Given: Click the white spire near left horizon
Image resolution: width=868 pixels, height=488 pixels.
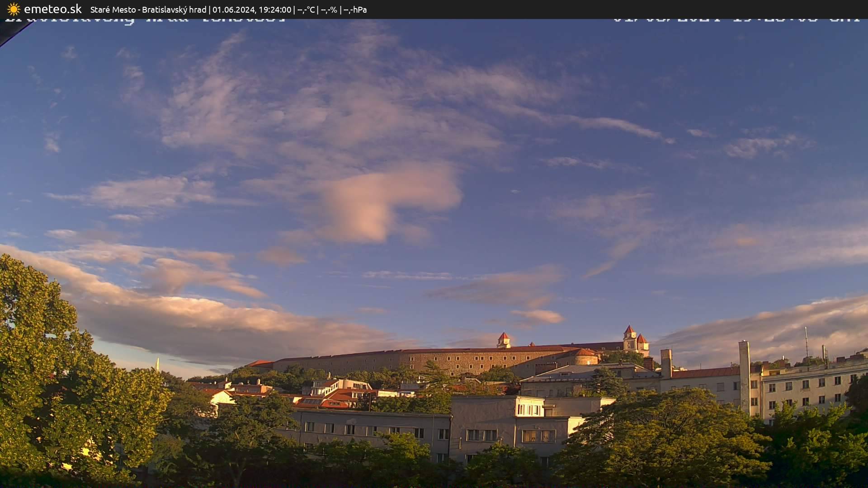Looking at the screenshot, I should coord(157,364).
